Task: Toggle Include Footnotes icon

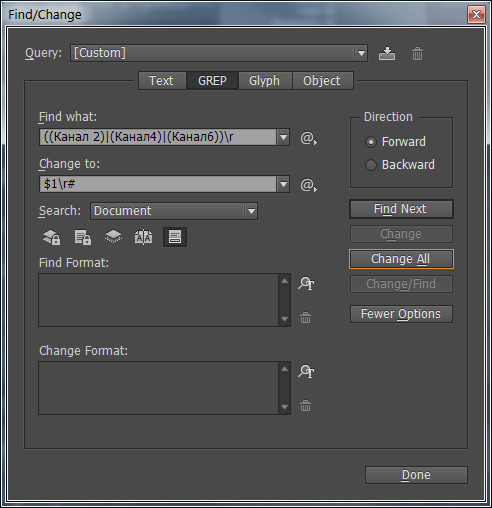Action: 175,237
